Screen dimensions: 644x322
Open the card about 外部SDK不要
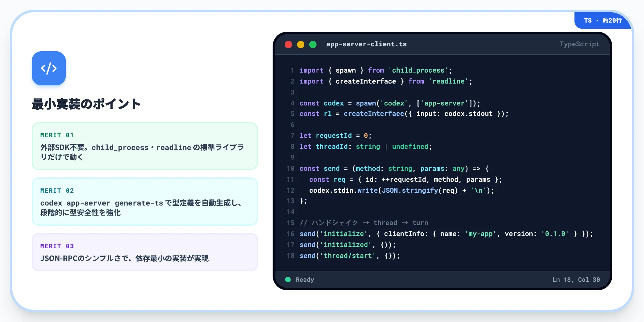tap(145, 146)
